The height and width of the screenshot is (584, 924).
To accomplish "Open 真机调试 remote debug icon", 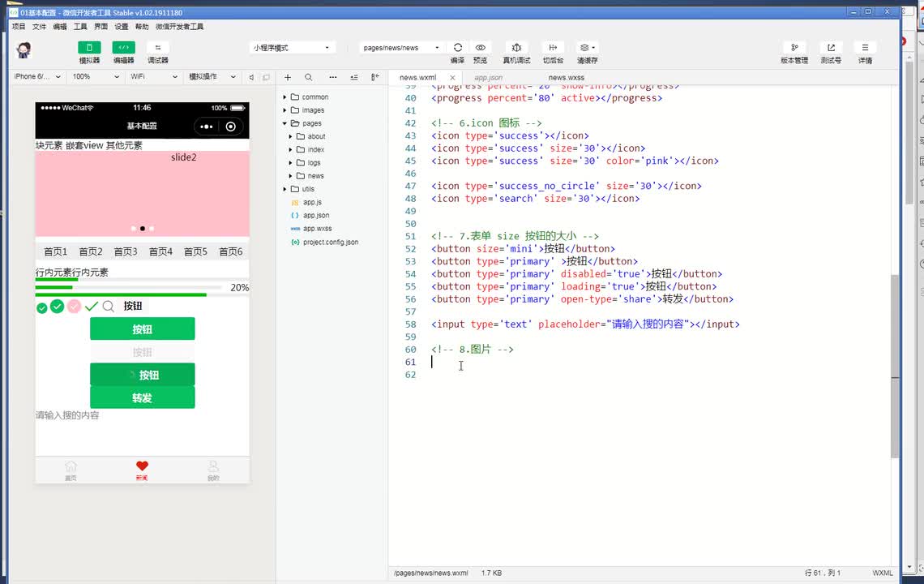I will coord(516,48).
